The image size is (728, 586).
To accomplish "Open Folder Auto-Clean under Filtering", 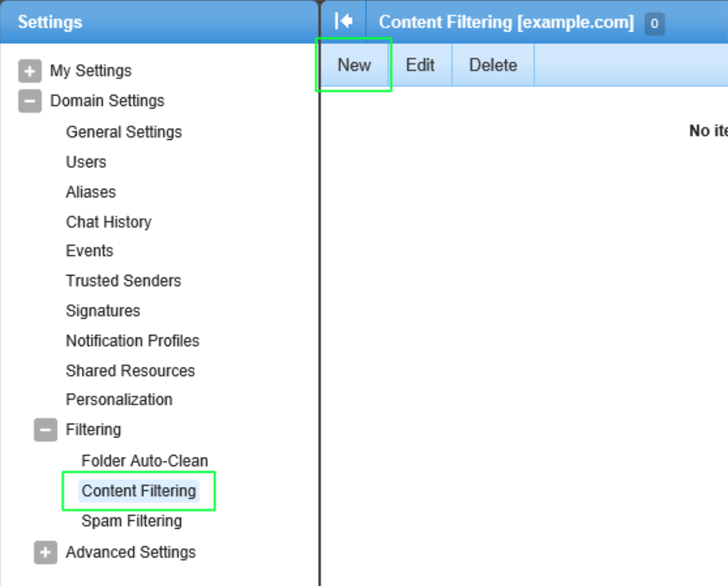I will [145, 460].
